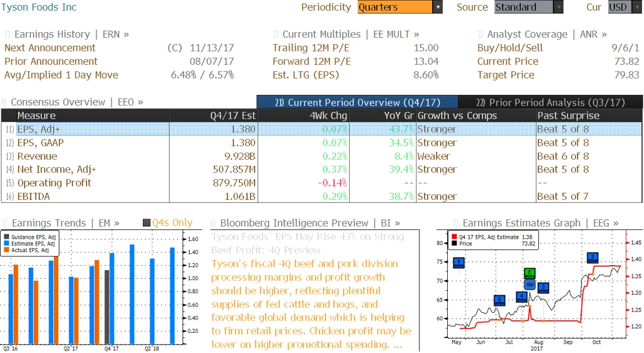Select the EPS, GAAP measure row
Screen dimensions: 644x353
321,143
